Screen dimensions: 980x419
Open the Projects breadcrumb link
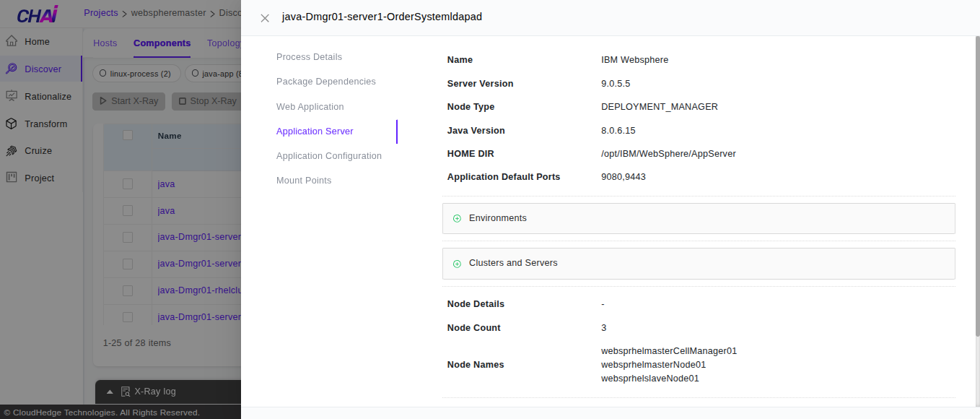[x=101, y=13]
